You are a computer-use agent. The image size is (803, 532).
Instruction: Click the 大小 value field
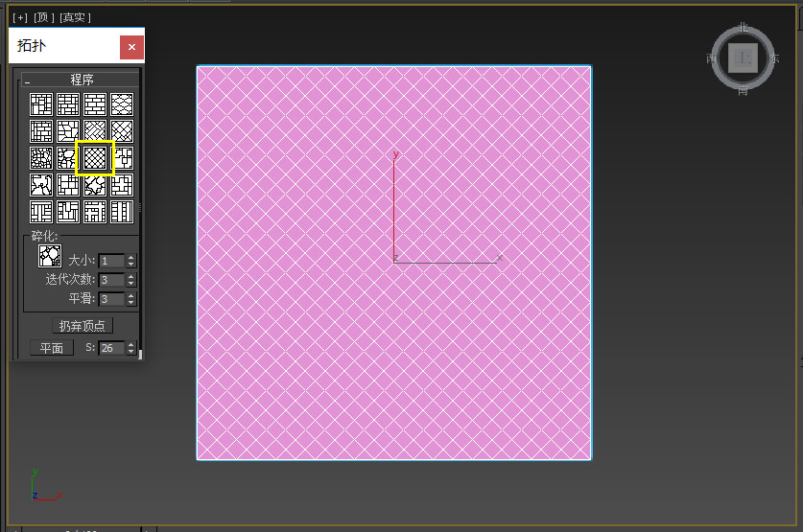[x=112, y=261]
